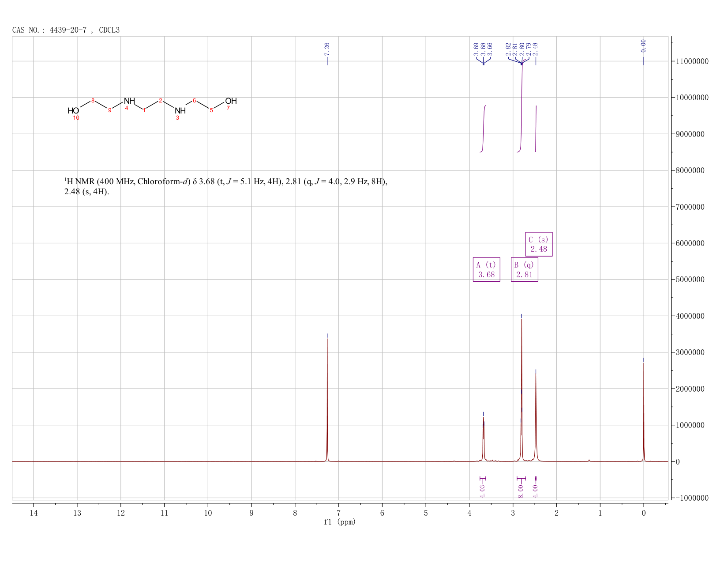Screen dimensions: 728x563
Task: Select the NH atom labeled 4
Action: pos(129,101)
